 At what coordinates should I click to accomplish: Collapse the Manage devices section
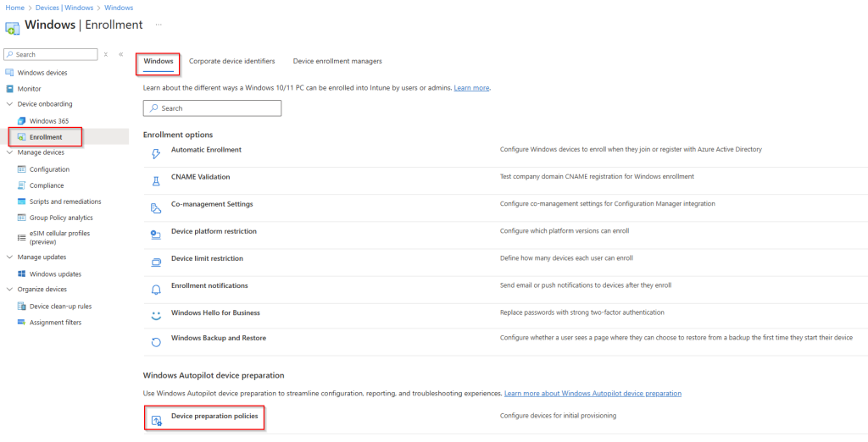click(x=9, y=152)
